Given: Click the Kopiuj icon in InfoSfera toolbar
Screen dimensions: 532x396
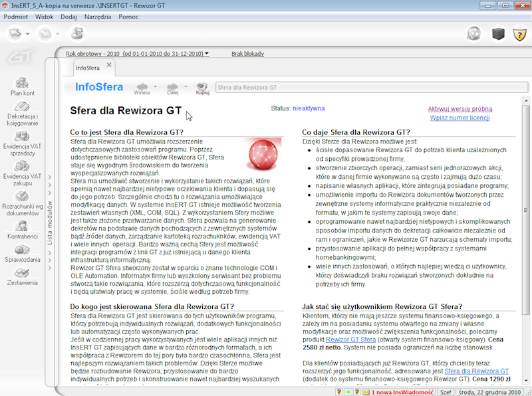Looking at the screenshot, I should click(x=203, y=87).
